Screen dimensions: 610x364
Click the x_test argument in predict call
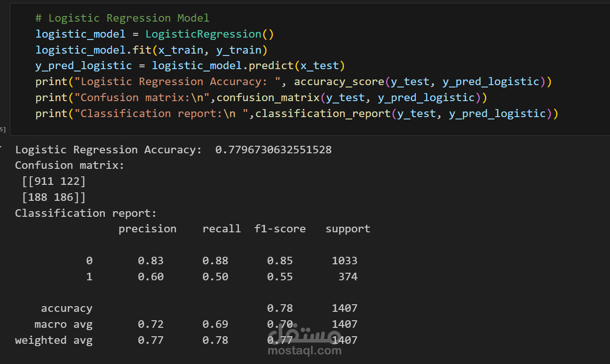pos(319,66)
